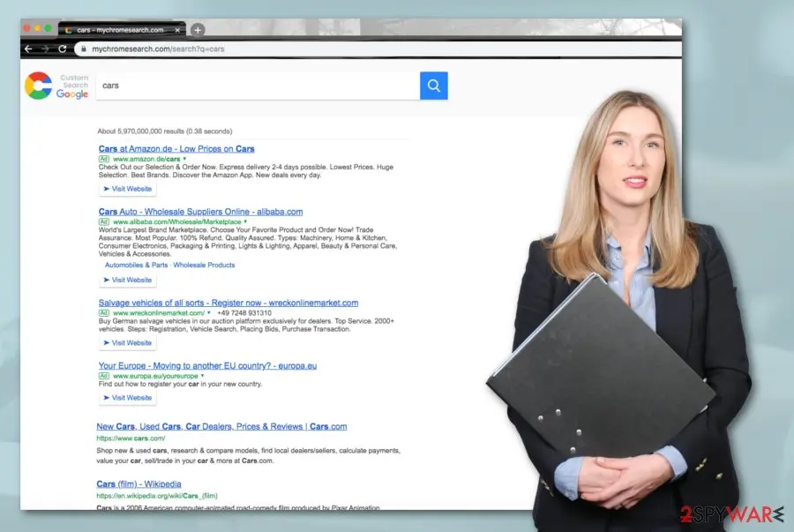Open Cars (film) - Wikipedia result
Image resolution: width=794 pixels, height=532 pixels.
[139, 483]
